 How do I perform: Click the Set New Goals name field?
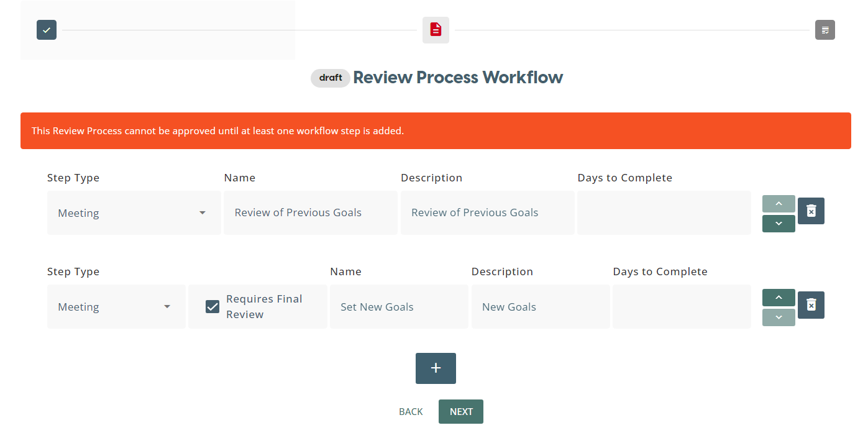point(398,307)
